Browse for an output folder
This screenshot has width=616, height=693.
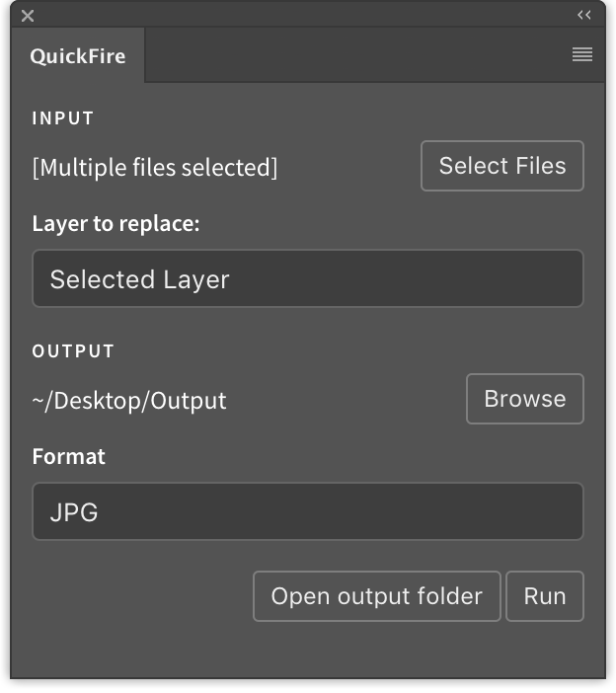(x=524, y=399)
